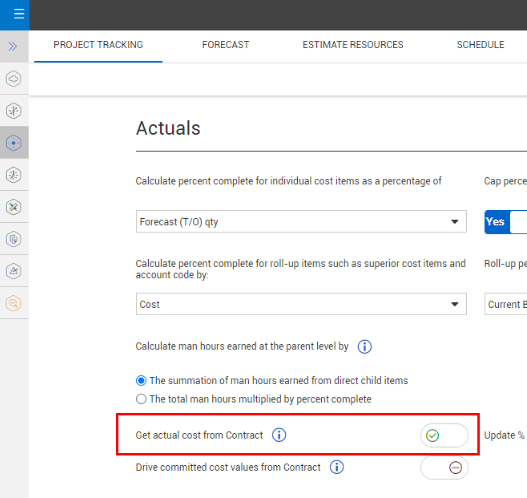This screenshot has height=498, width=527.
Task: Open the Current roll-up percent dropdown
Action: 505,304
